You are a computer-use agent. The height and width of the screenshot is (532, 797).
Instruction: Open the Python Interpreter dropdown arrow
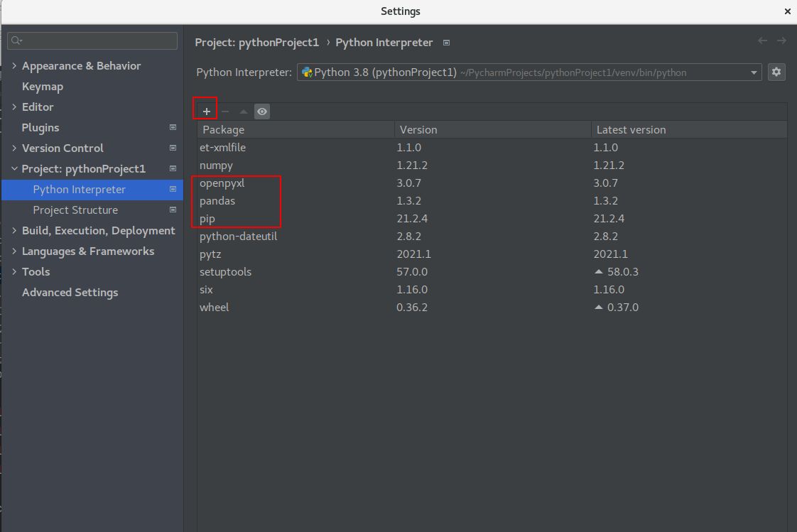tap(754, 72)
